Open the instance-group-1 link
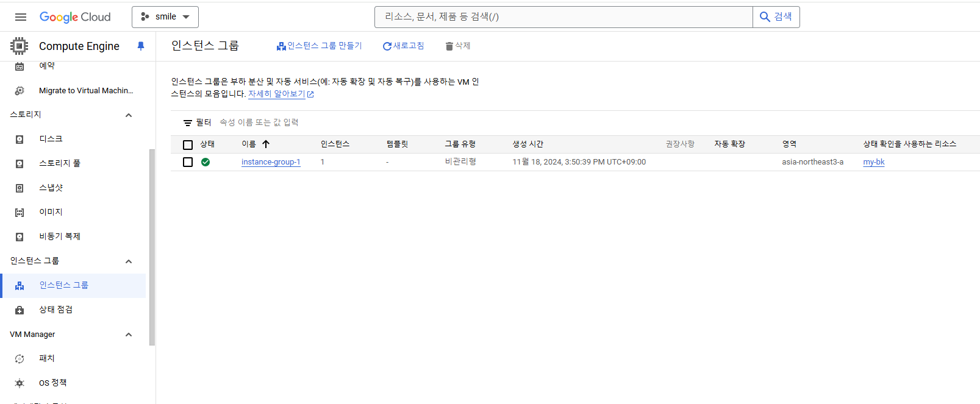The width and height of the screenshot is (980, 404). 271,162
